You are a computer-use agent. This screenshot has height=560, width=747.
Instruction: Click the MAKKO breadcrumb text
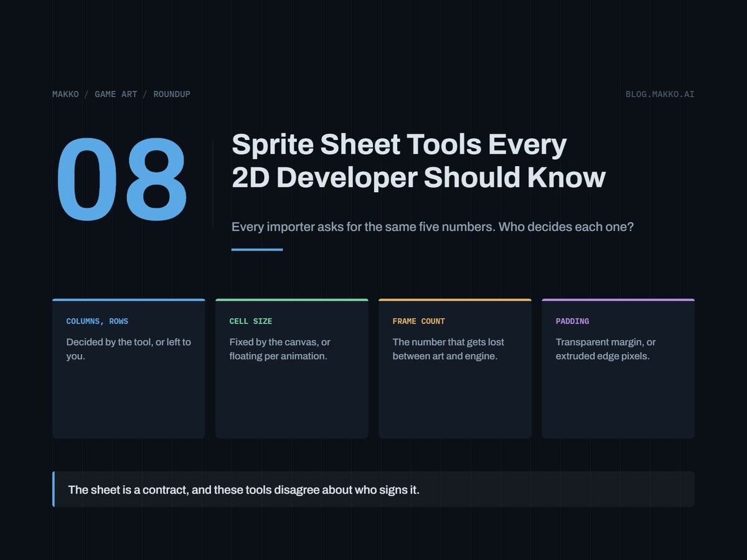point(65,94)
